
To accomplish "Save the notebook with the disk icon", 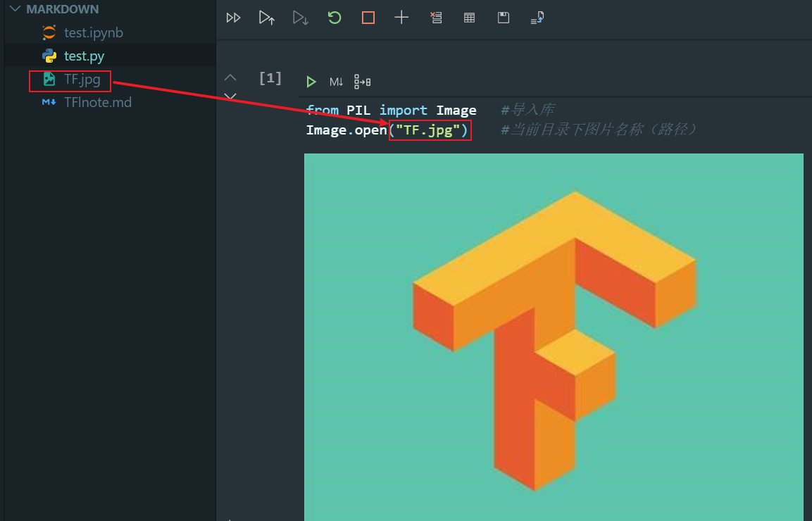I will [x=504, y=18].
